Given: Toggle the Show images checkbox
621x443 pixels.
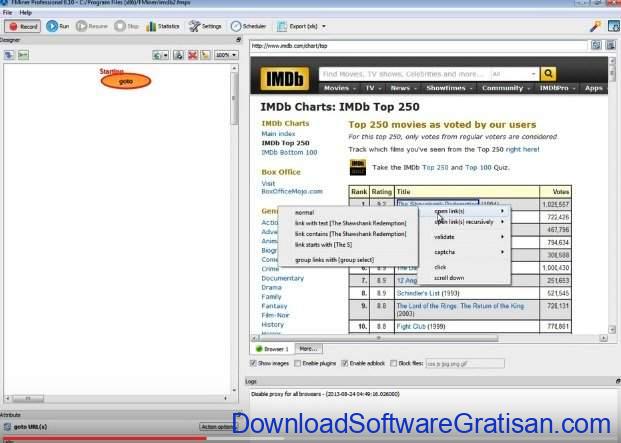Looking at the screenshot, I should click(x=253, y=363).
